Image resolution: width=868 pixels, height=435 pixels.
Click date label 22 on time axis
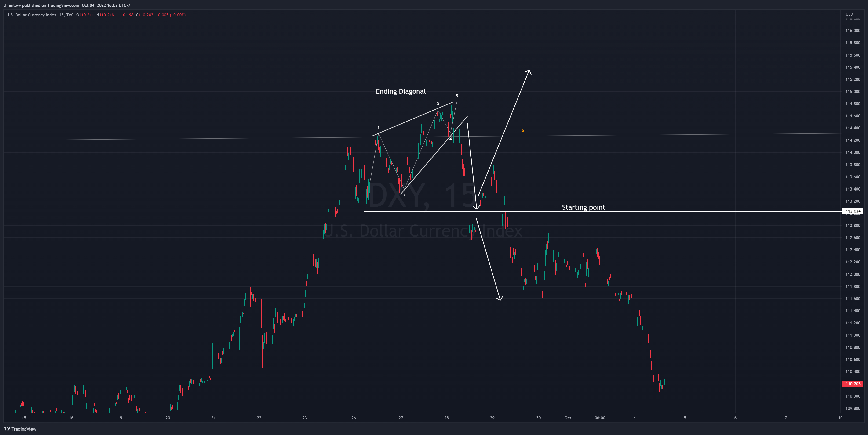259,418
